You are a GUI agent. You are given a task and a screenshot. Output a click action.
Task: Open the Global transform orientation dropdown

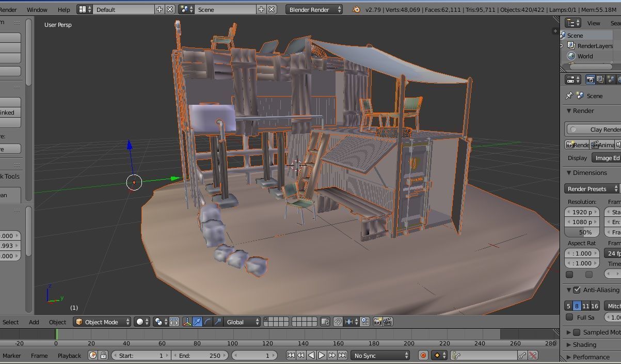pyautogui.click(x=243, y=322)
